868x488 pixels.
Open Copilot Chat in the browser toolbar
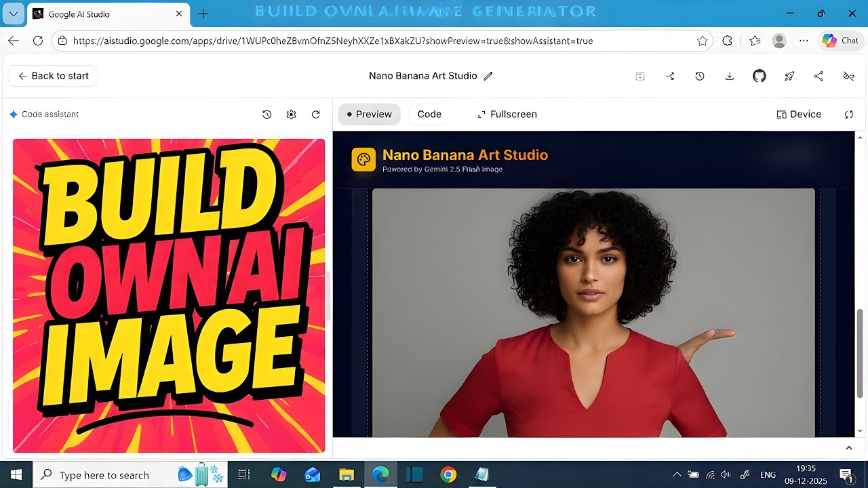pos(840,41)
